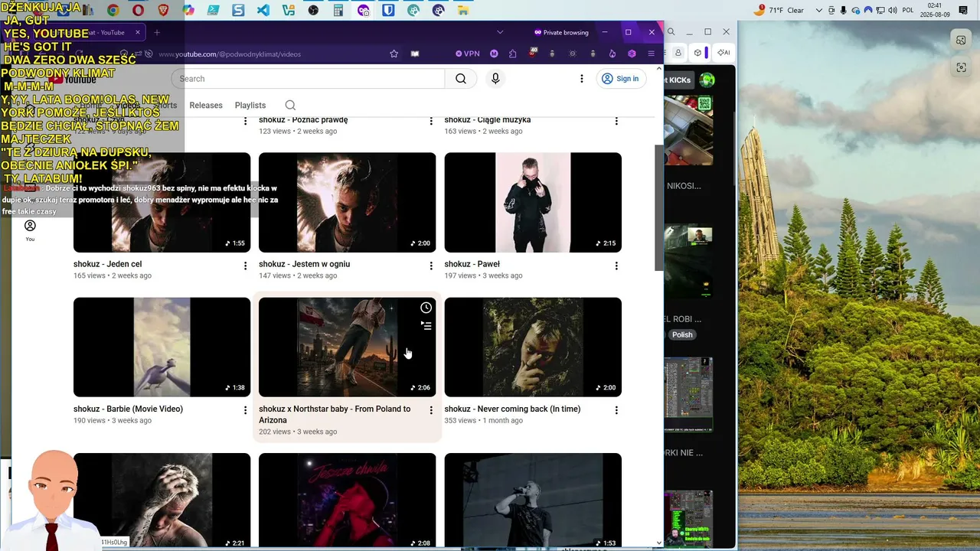Viewport: 980px width, 551px height.
Task: Select the Polish tag in background window
Action: tap(682, 334)
